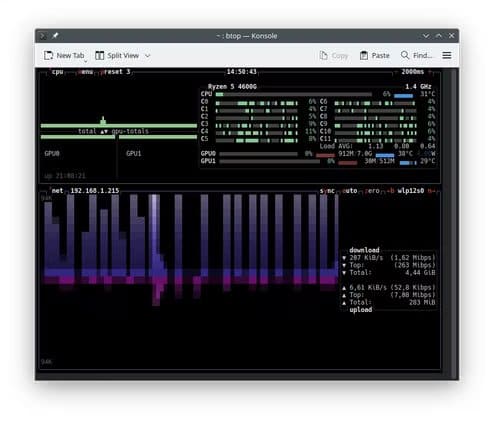Click the cpu box label

coord(57,72)
